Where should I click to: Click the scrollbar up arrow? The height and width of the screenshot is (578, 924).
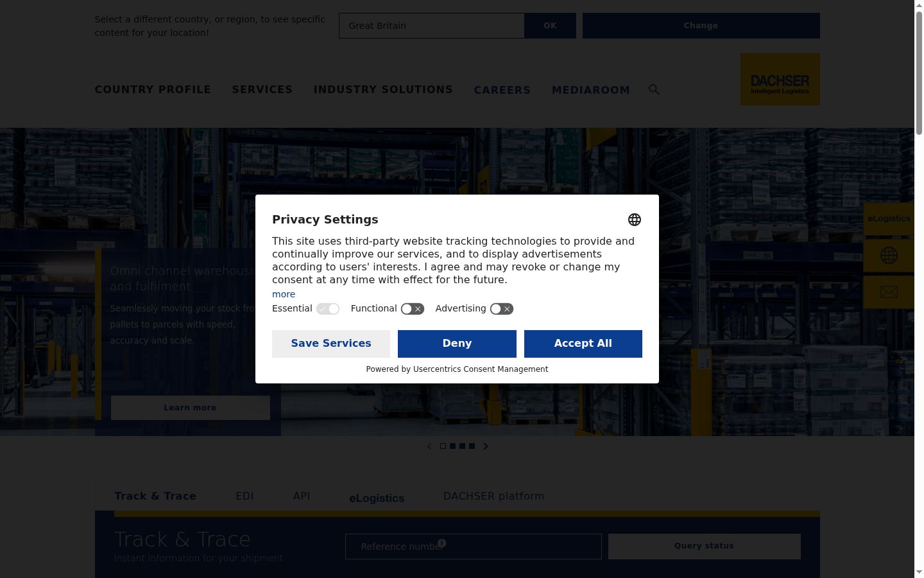coord(919,5)
